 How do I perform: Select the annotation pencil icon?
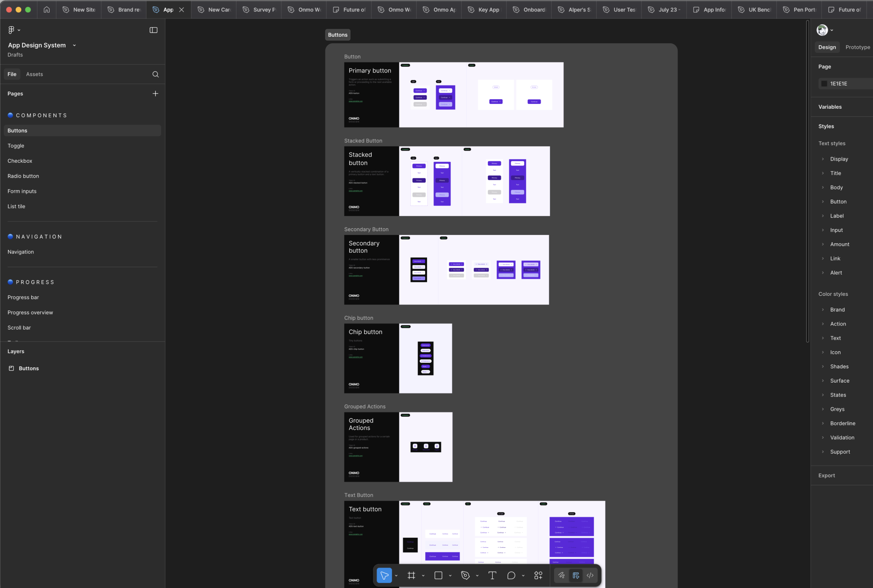pos(561,575)
